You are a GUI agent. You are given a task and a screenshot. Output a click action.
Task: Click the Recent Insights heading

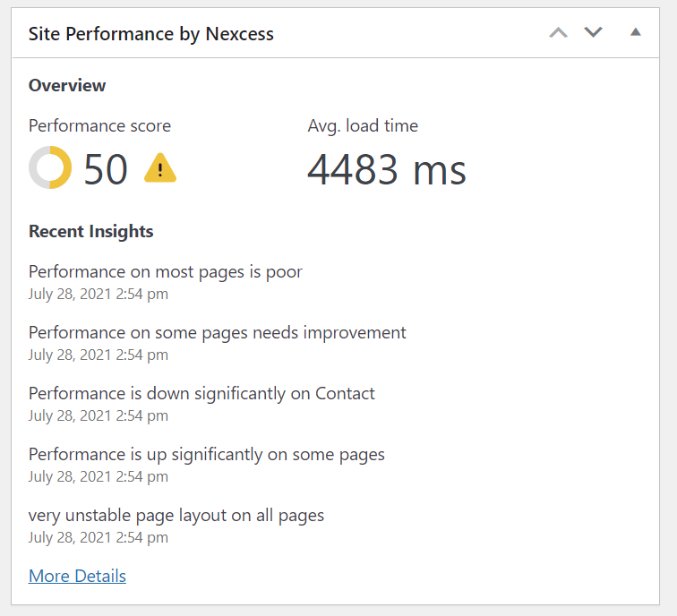[x=91, y=231]
